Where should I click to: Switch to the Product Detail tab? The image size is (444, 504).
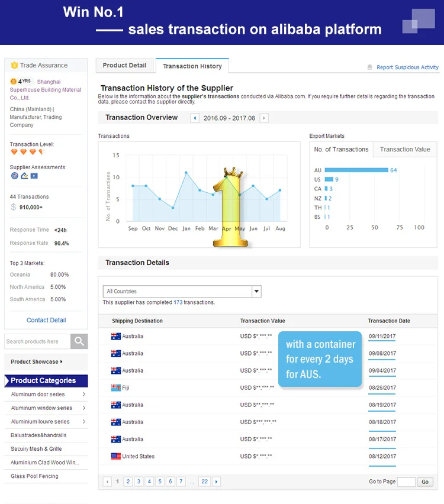(124, 66)
